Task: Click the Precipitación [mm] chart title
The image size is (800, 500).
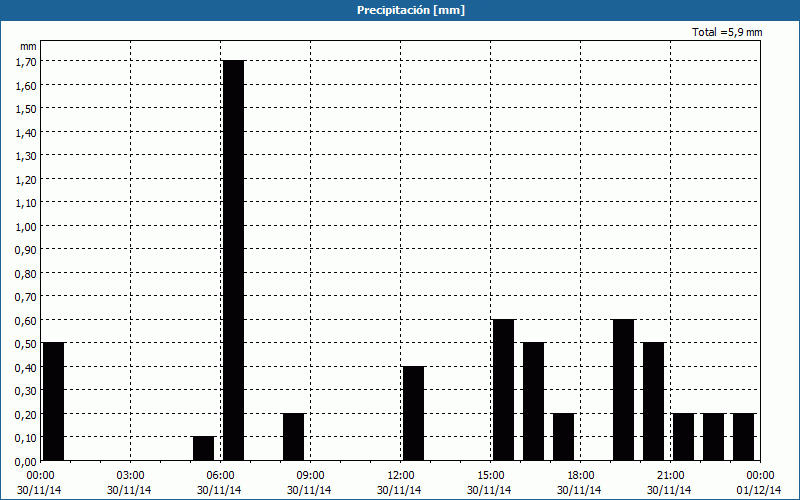Action: tap(411, 10)
